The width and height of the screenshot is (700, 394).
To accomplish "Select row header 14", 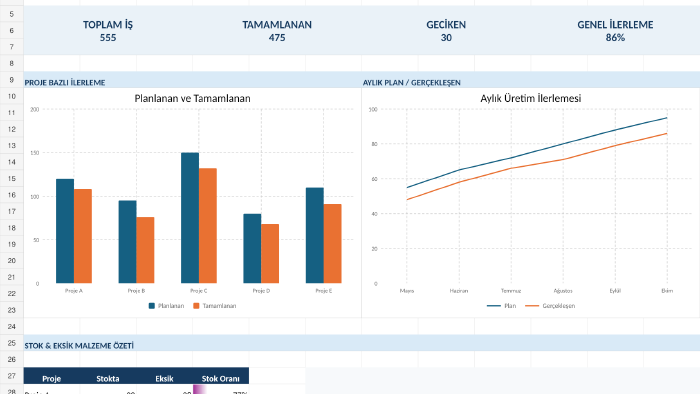I will pos(12,162).
